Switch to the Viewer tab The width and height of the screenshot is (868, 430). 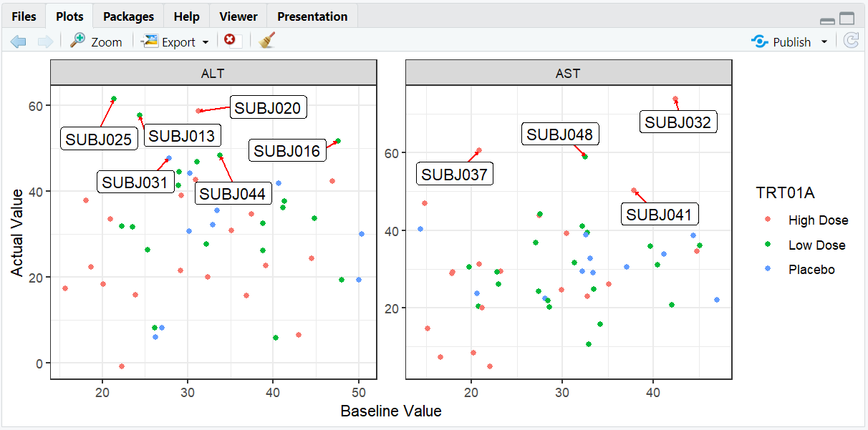238,16
